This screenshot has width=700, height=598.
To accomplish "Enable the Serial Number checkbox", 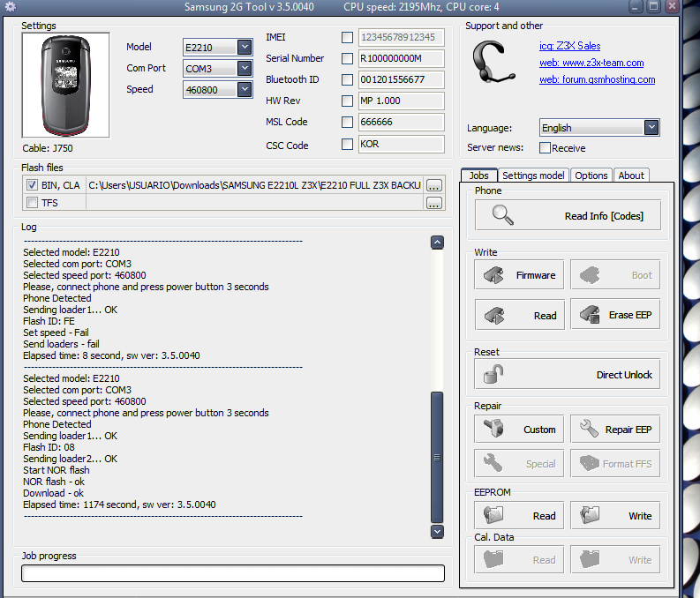I will click(347, 58).
